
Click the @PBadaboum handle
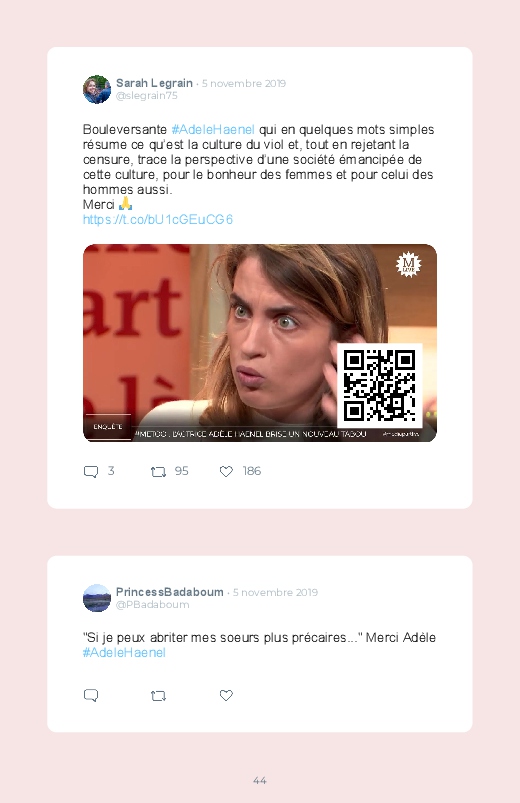(x=153, y=605)
